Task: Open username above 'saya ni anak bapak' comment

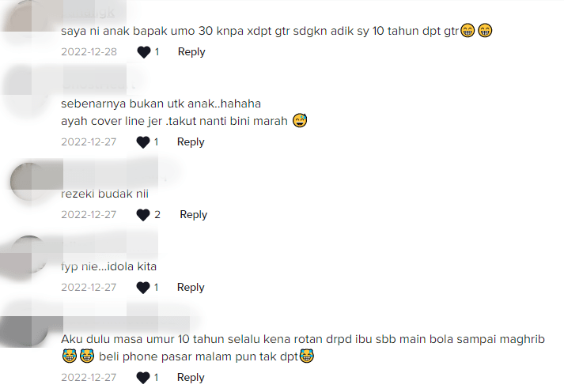Action: point(88,13)
